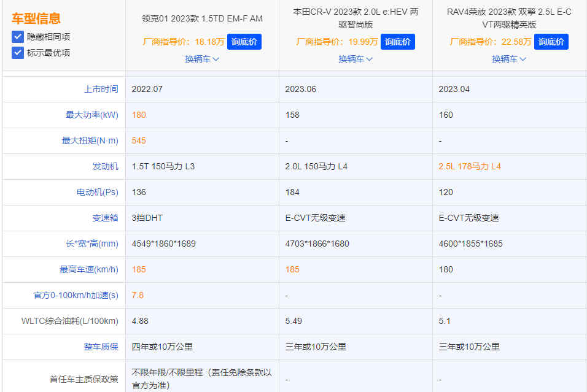The width and height of the screenshot is (587, 392).
Task: Expand the 换辆车 dropdown under 领克01
Action: [201, 59]
